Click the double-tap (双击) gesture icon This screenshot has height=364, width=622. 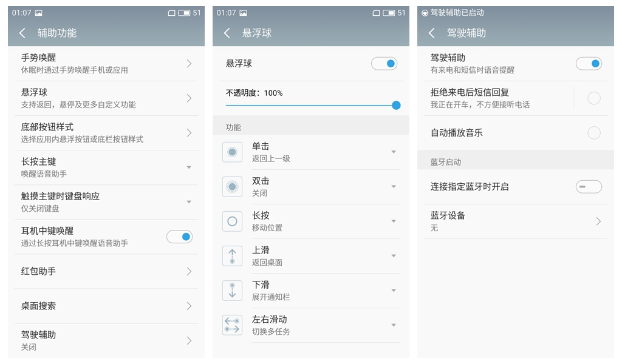(x=231, y=186)
